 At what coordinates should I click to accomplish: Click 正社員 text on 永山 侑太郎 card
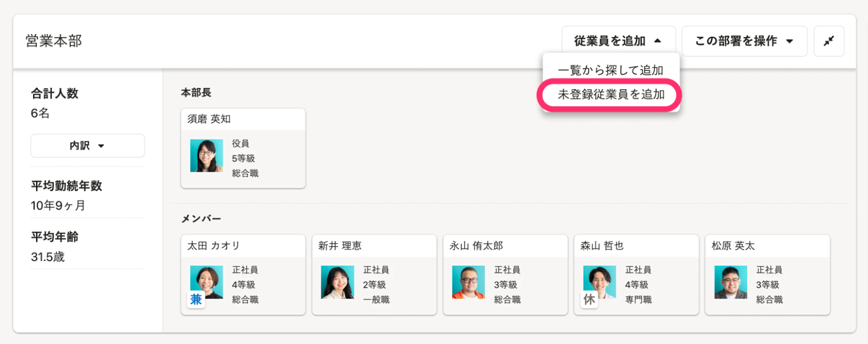coord(507,270)
